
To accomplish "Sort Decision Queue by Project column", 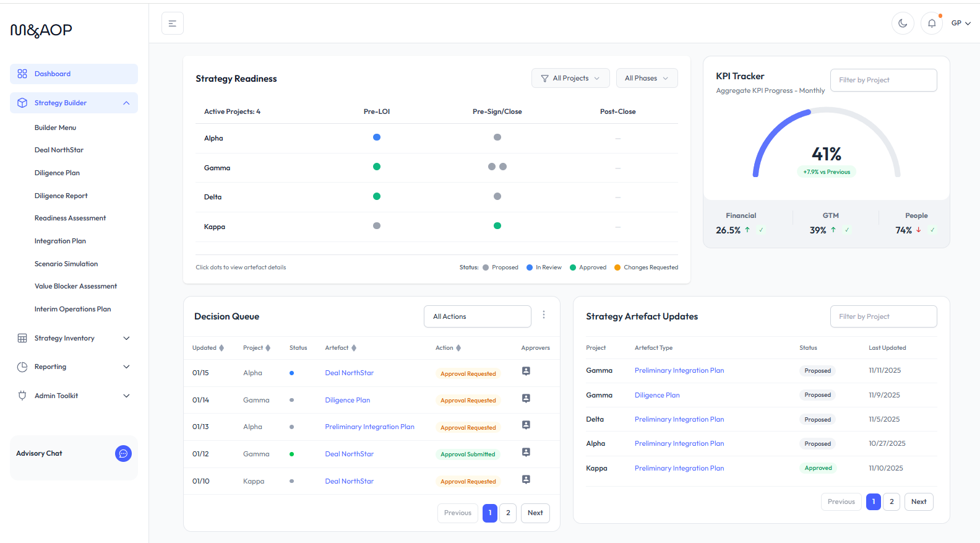I will click(257, 348).
